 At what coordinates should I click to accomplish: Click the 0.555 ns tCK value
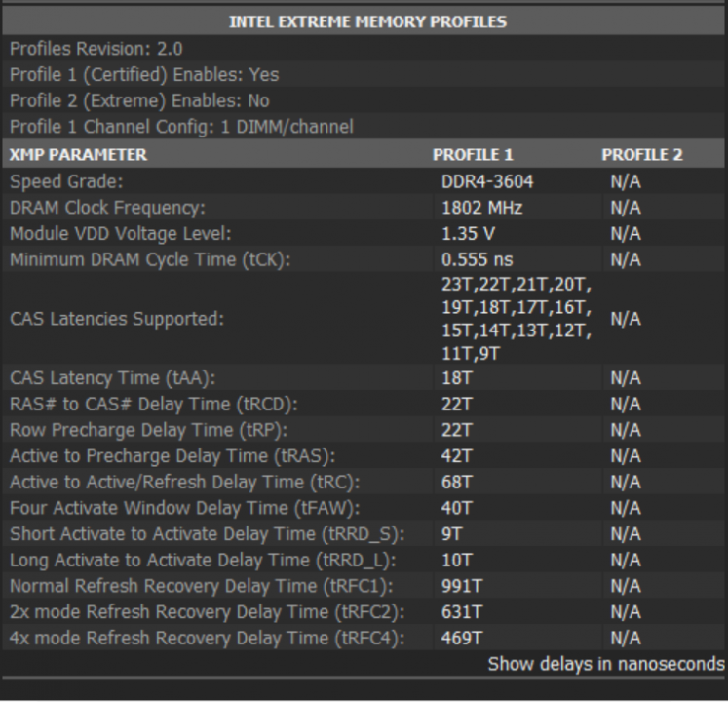pos(477,260)
